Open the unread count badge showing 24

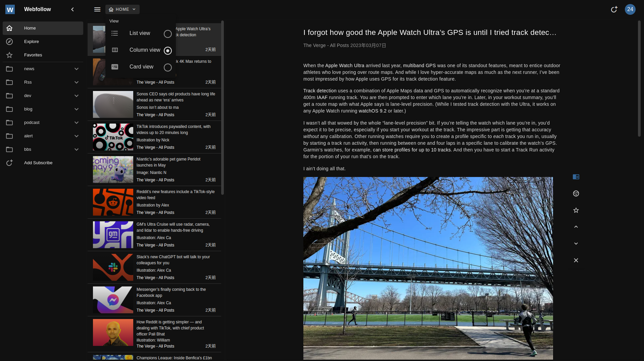630,9
